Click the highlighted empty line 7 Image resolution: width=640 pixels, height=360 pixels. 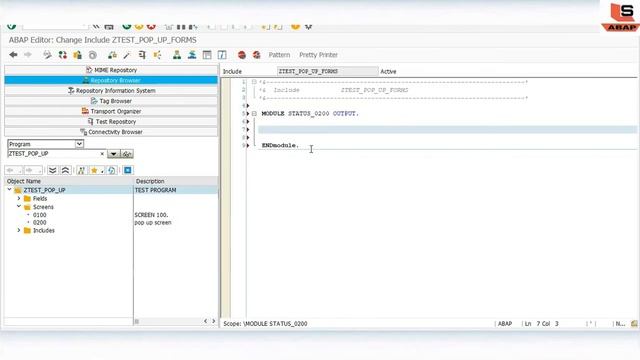pyautogui.click(x=447, y=129)
